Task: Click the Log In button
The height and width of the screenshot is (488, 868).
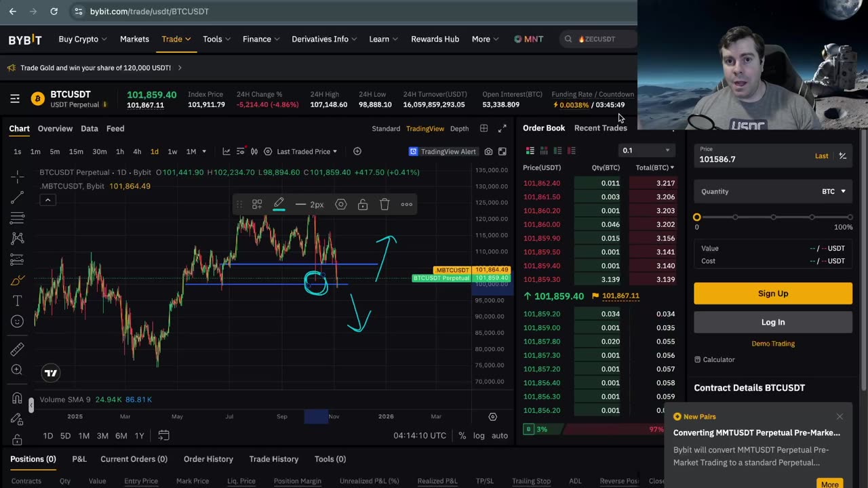Action: 773,322
